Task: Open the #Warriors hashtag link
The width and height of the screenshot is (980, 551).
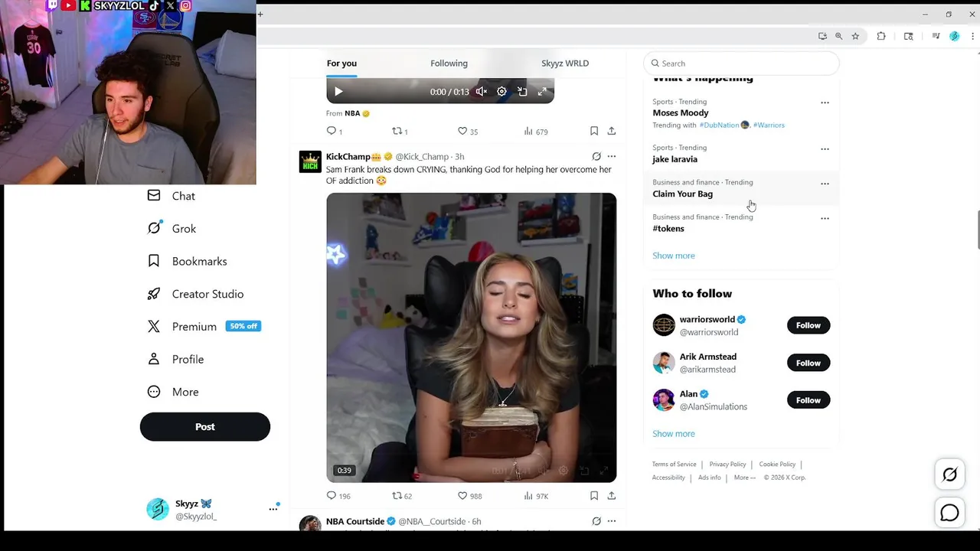Action: pos(769,126)
